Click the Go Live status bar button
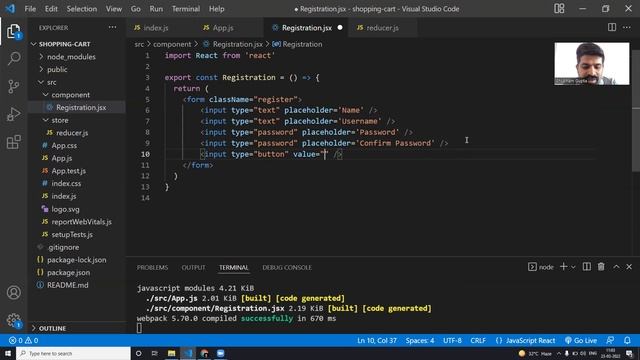640x360 pixels. pos(581,340)
